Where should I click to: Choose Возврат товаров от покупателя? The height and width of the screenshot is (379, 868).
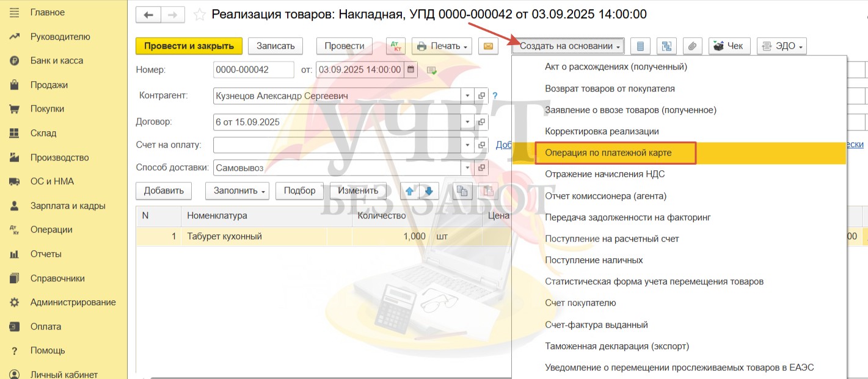click(610, 88)
